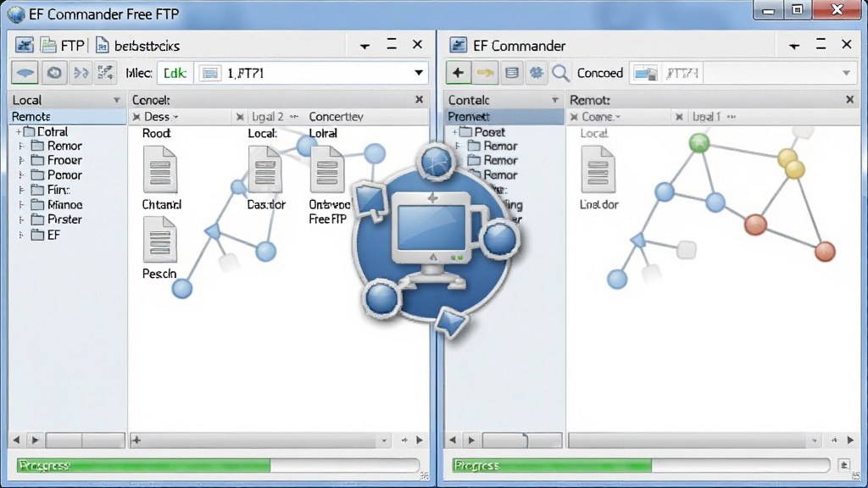Screen dimensions: 868x488
Task: Click the blue oval button in the FTP pane toolbar
Action: click(25, 73)
